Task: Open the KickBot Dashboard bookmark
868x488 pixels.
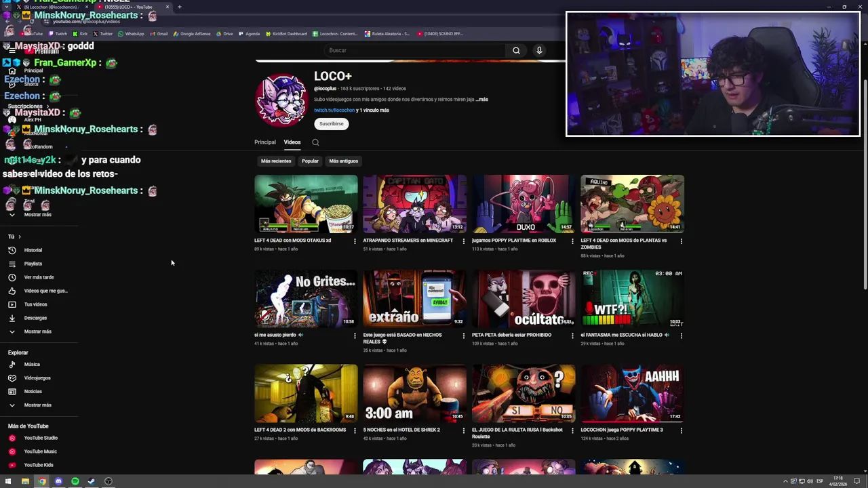Action: pos(286,34)
